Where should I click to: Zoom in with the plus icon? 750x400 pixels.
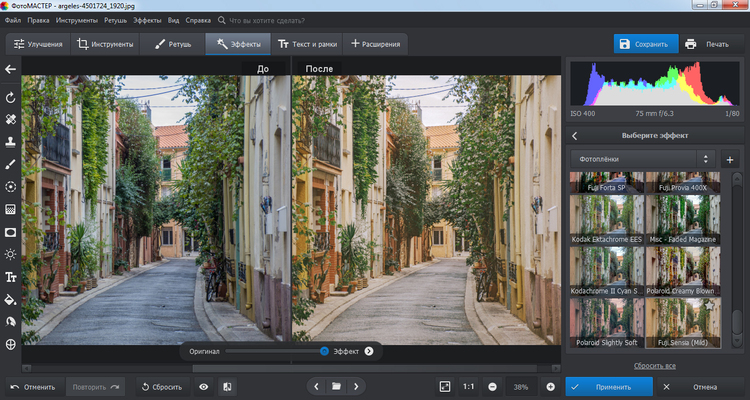(x=550, y=386)
